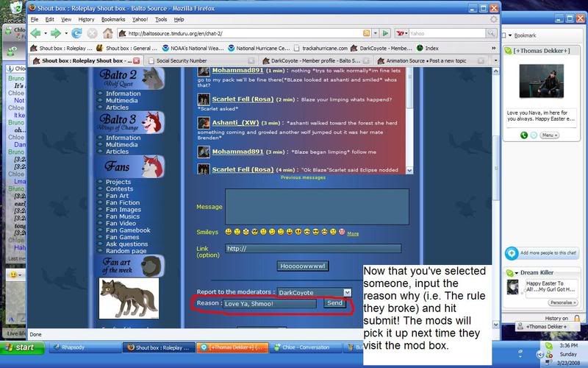The image size is (588, 368).
Task: Click the Random page sidebar link
Action: point(126,251)
